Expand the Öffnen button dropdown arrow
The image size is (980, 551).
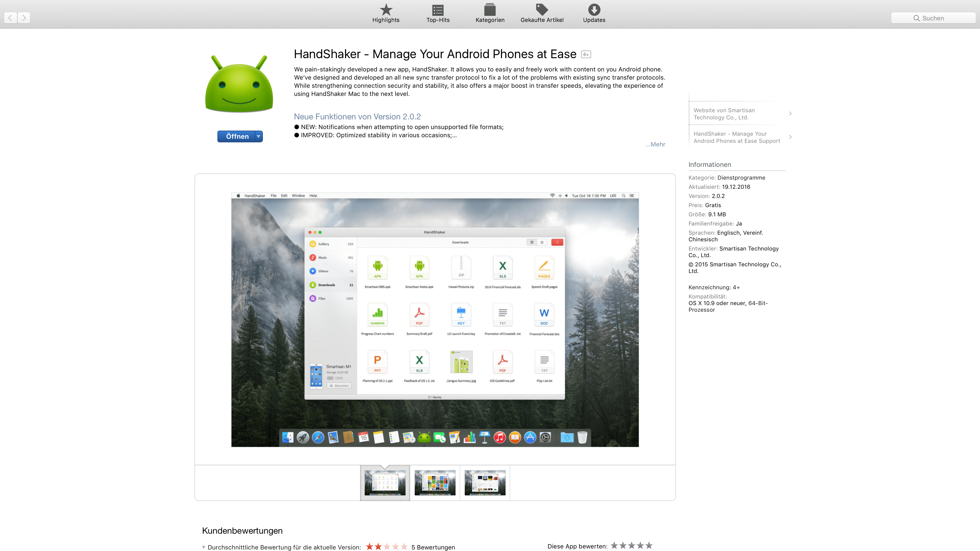[x=259, y=136]
